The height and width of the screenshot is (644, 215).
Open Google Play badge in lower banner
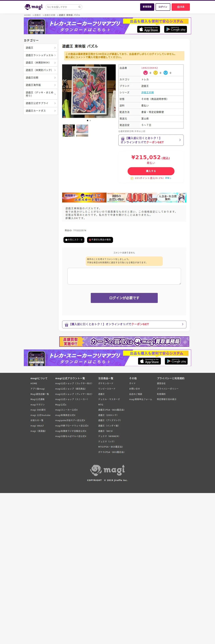(x=176, y=361)
